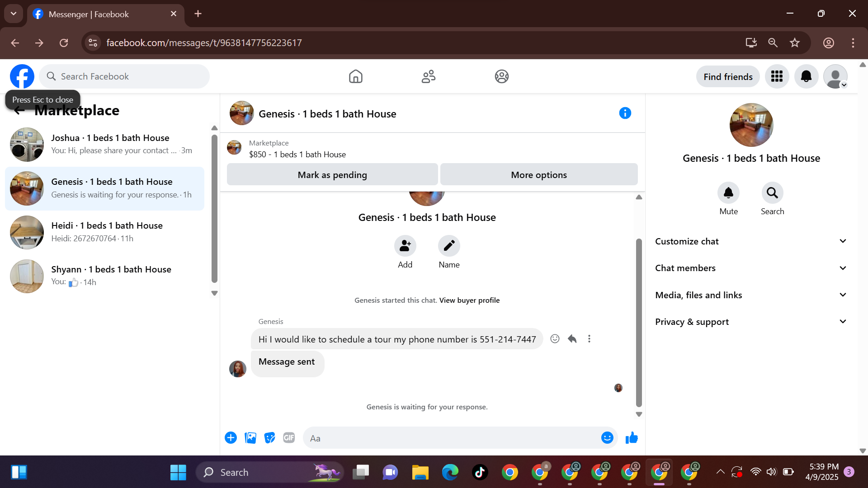This screenshot has width=868, height=488.
Task: React to Genesis's message with emoji icon
Action: (x=555, y=339)
